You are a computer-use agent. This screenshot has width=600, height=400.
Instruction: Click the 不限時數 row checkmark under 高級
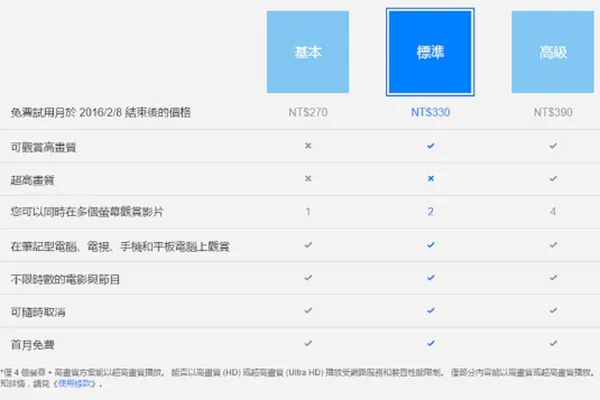553,278
